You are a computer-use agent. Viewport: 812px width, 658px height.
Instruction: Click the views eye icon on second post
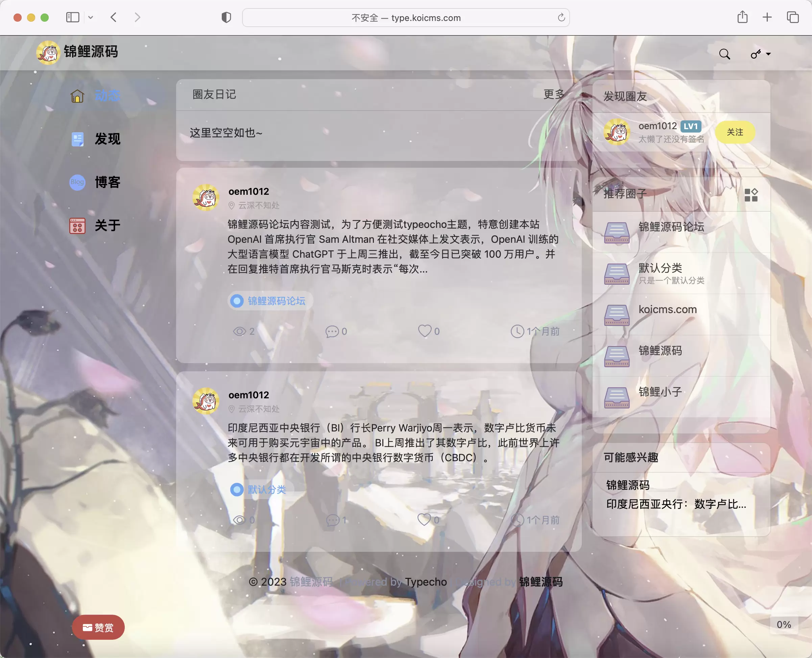(239, 520)
